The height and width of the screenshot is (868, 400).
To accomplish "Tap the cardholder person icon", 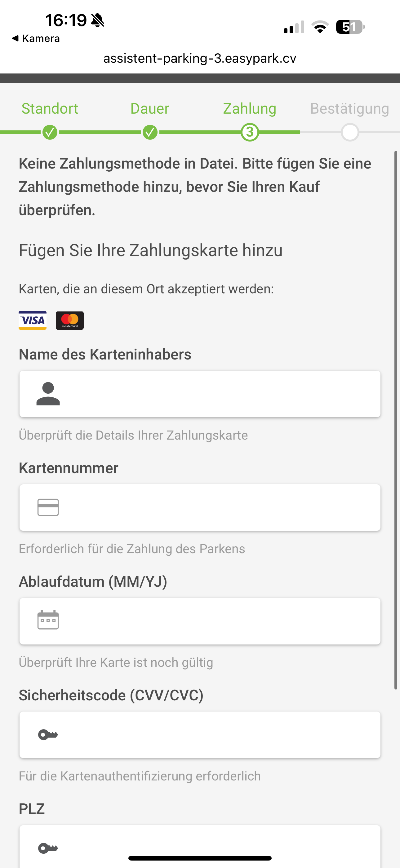I will [x=48, y=394].
